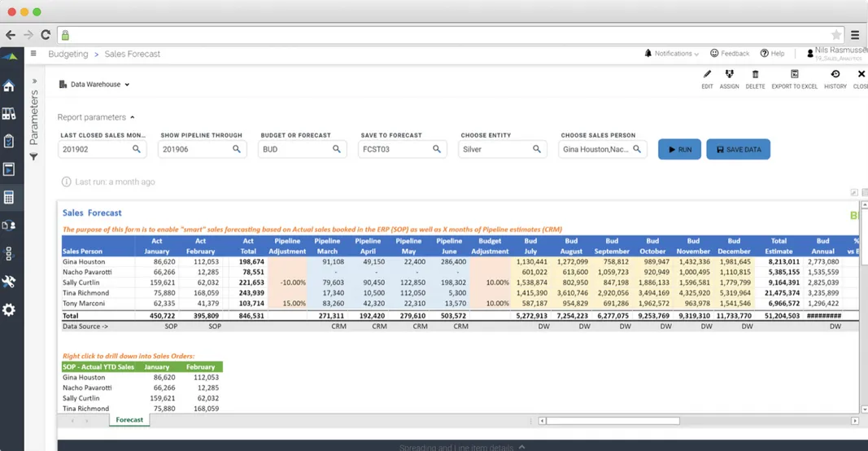This screenshot has height=451, width=868.
Task: Click the horizontal scrollbar thumb of the sheet
Action: pyautogui.click(x=613, y=421)
